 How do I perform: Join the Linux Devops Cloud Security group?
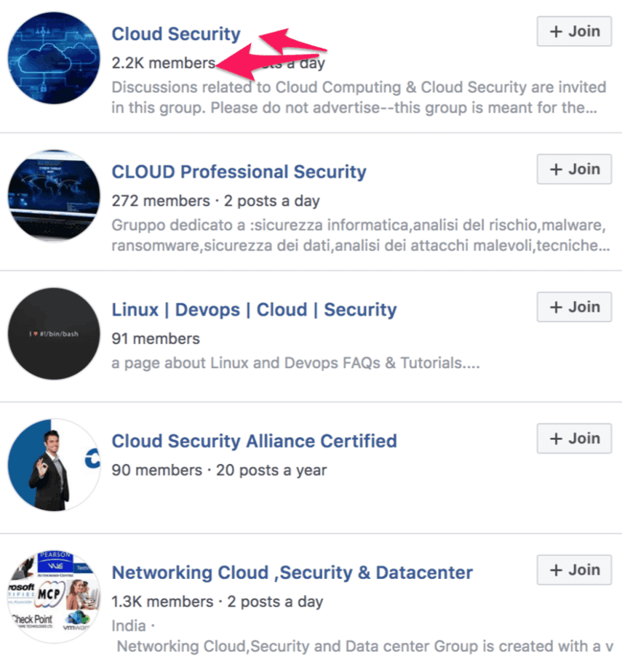coord(574,307)
